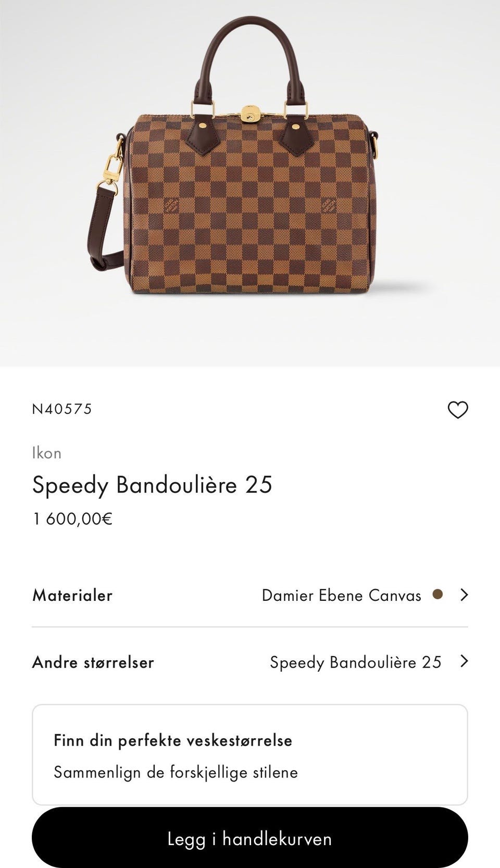Click the Materialer row label

click(x=72, y=595)
